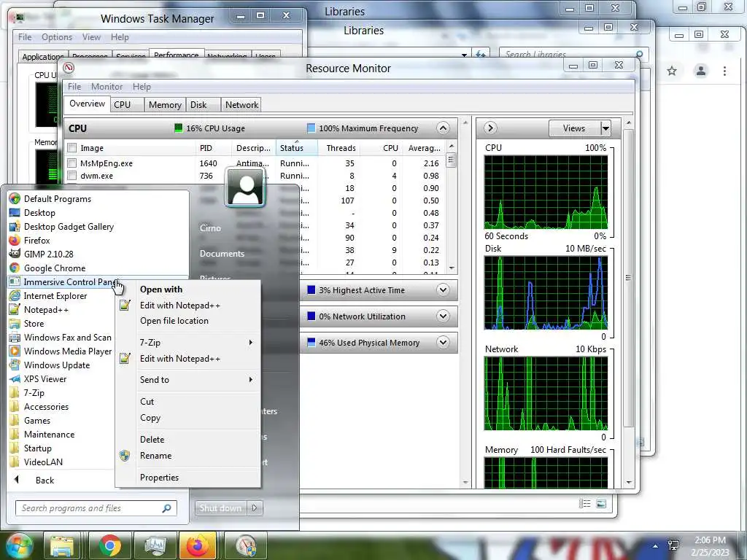
Task: Open the Shut down options arrow
Action: click(255, 508)
